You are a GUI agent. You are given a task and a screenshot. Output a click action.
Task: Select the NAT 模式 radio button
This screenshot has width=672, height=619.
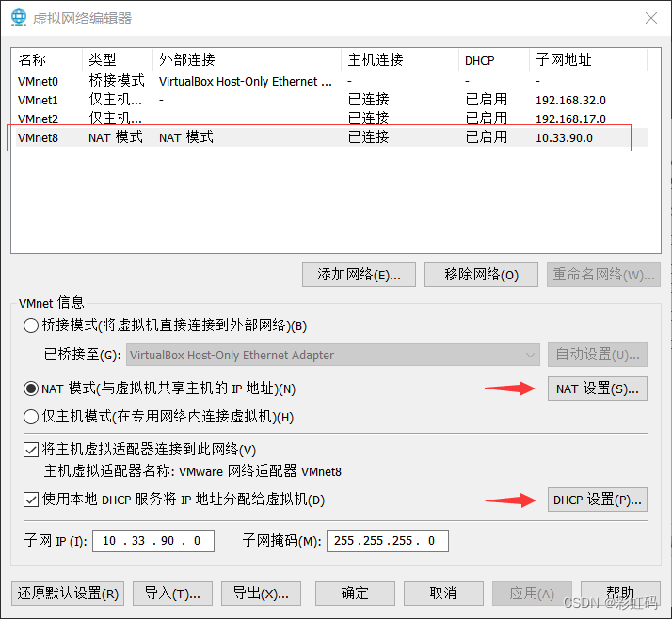tap(31, 389)
